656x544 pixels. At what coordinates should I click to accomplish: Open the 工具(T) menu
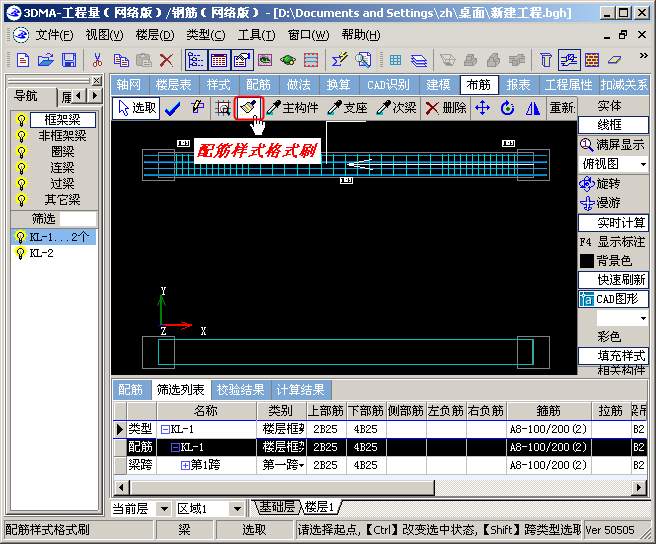coord(256,35)
